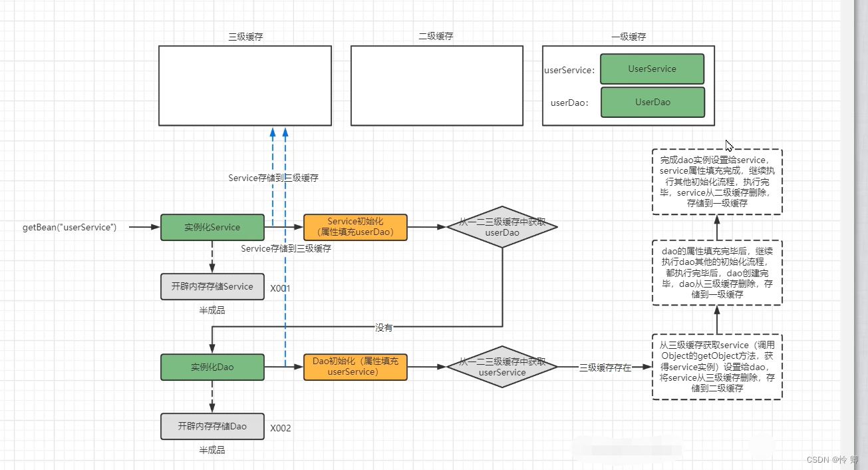
Task: Click the userDao: key label
Action: pyautogui.click(x=570, y=103)
